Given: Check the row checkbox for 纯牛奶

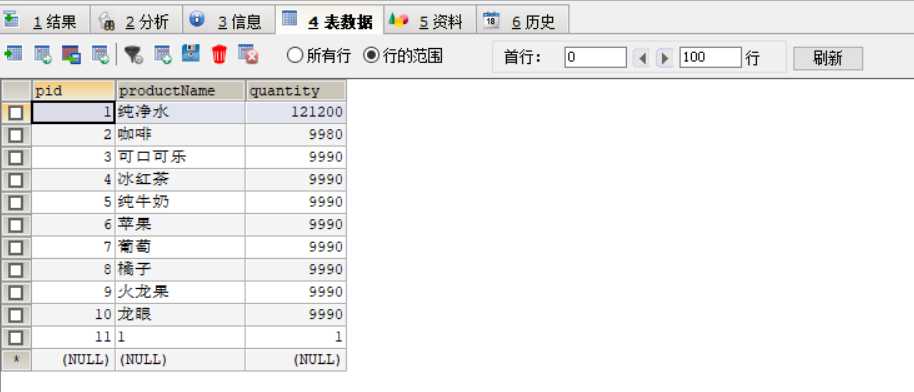Looking at the screenshot, I should coord(16,202).
